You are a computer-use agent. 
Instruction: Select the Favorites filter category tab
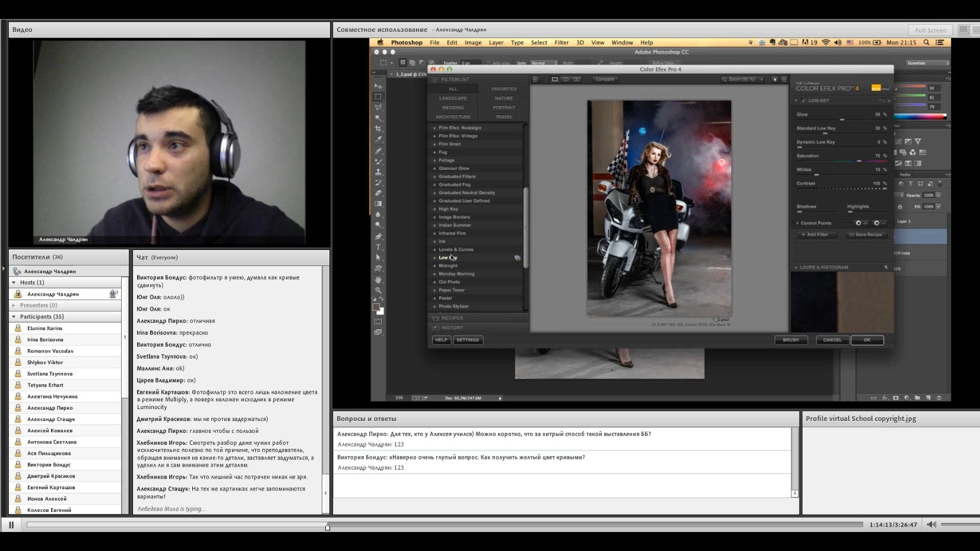[x=504, y=89]
